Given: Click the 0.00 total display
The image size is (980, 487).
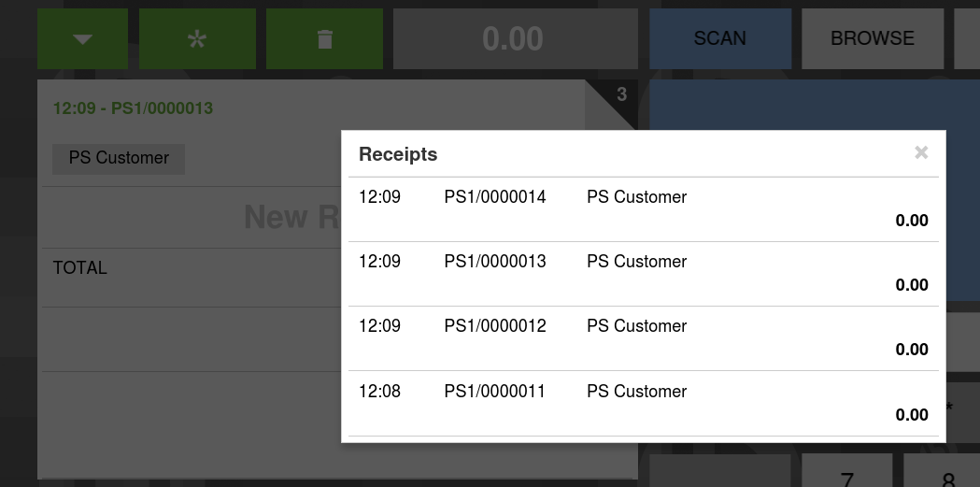Looking at the screenshot, I should [x=512, y=39].
